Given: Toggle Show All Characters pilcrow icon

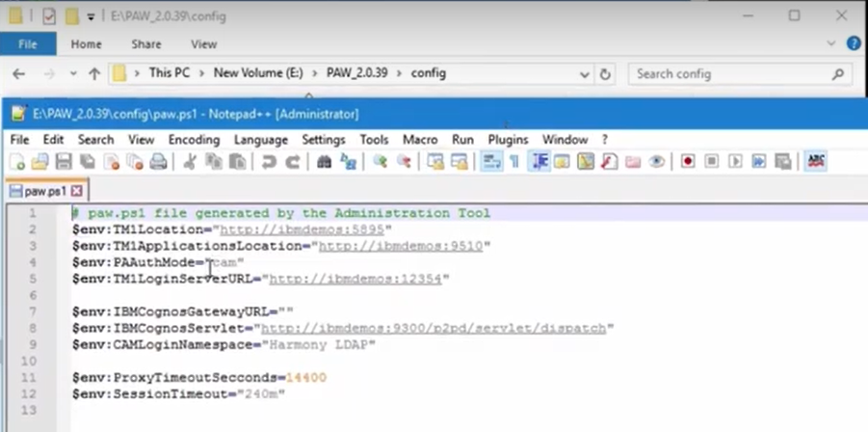Looking at the screenshot, I should click(x=514, y=162).
